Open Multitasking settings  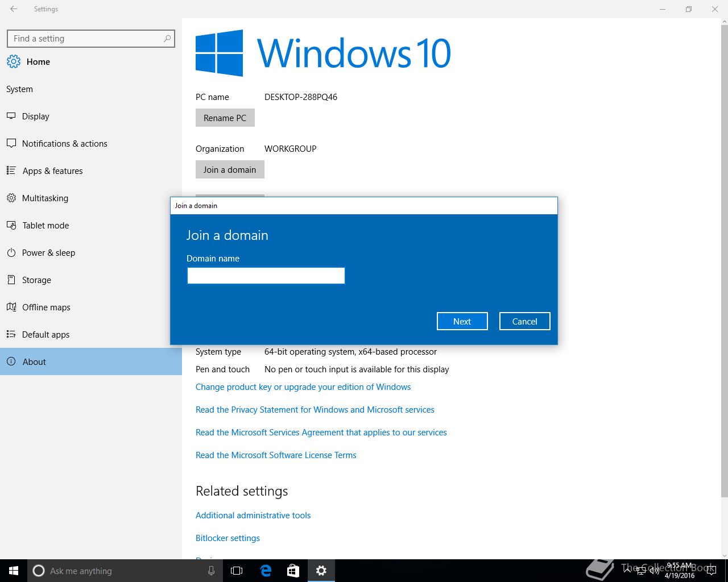click(91, 198)
